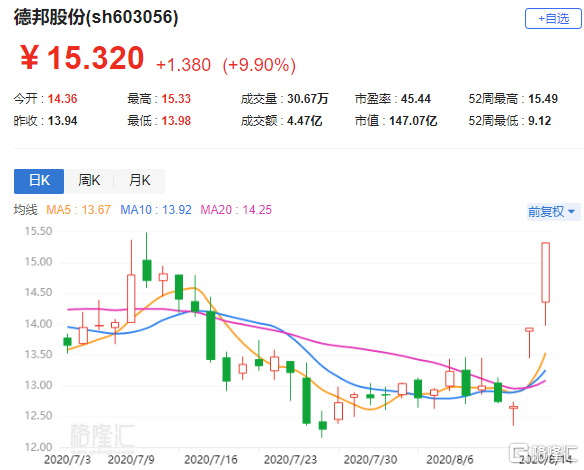Screen dimensions: 584x470
Task: Click the 最高 value 15.33
Action: [x=176, y=99]
